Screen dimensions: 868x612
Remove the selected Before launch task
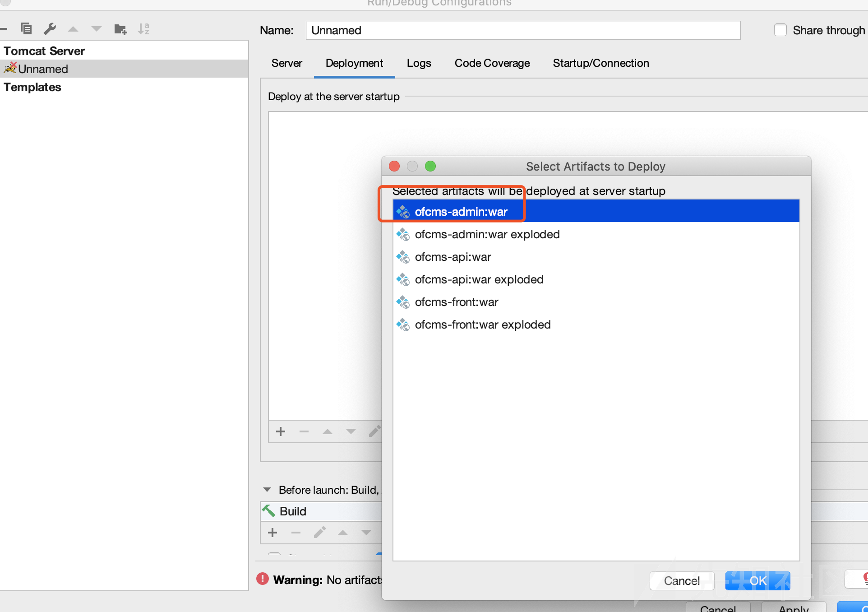[296, 533]
